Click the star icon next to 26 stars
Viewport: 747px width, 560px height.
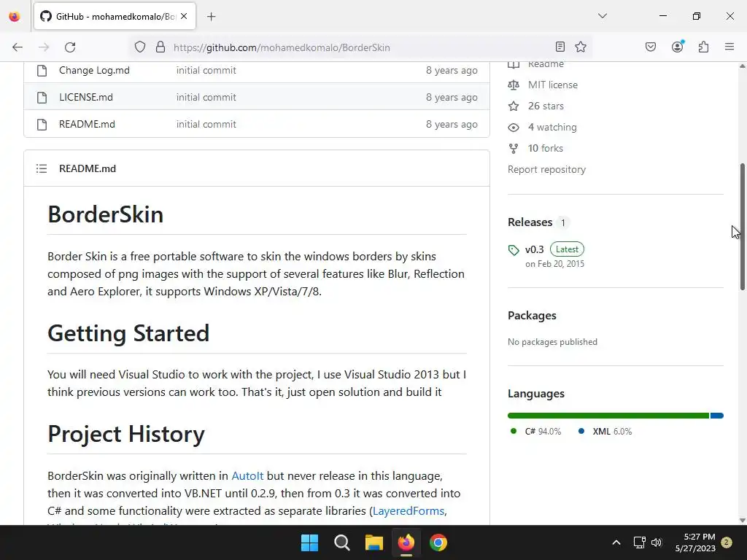coord(514,106)
